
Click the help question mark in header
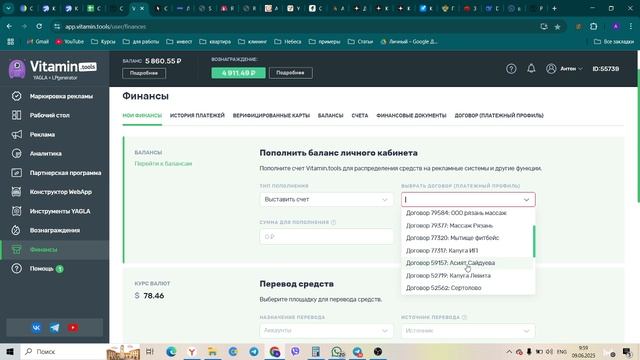[511, 69]
